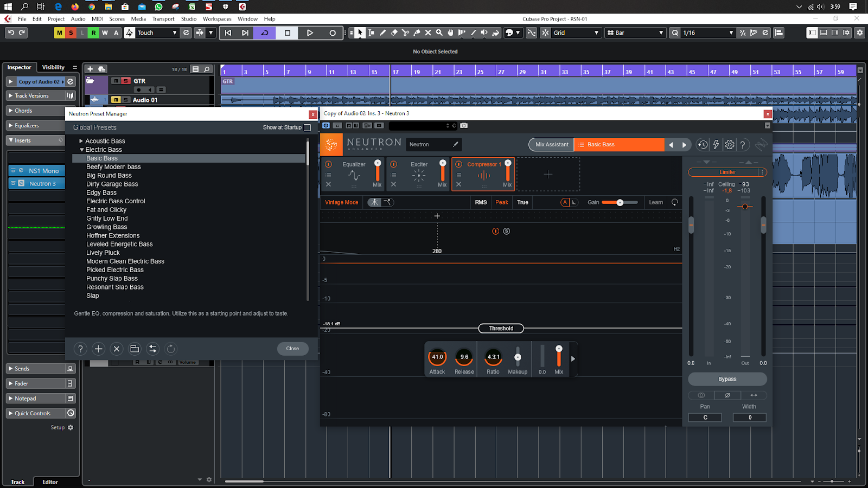Toggle Show at Startup checkbox
This screenshot has height=488, width=868.
click(x=307, y=127)
